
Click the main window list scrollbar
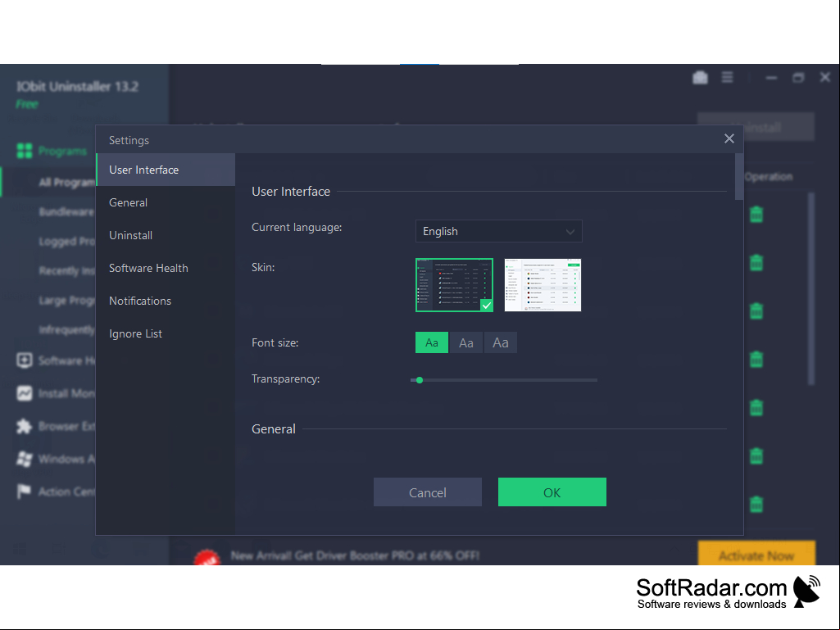(811, 288)
